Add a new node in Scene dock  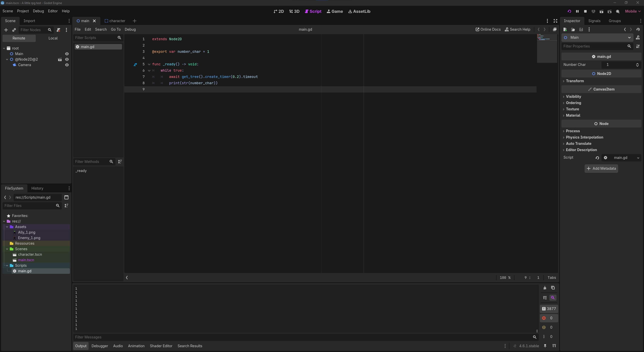point(6,30)
